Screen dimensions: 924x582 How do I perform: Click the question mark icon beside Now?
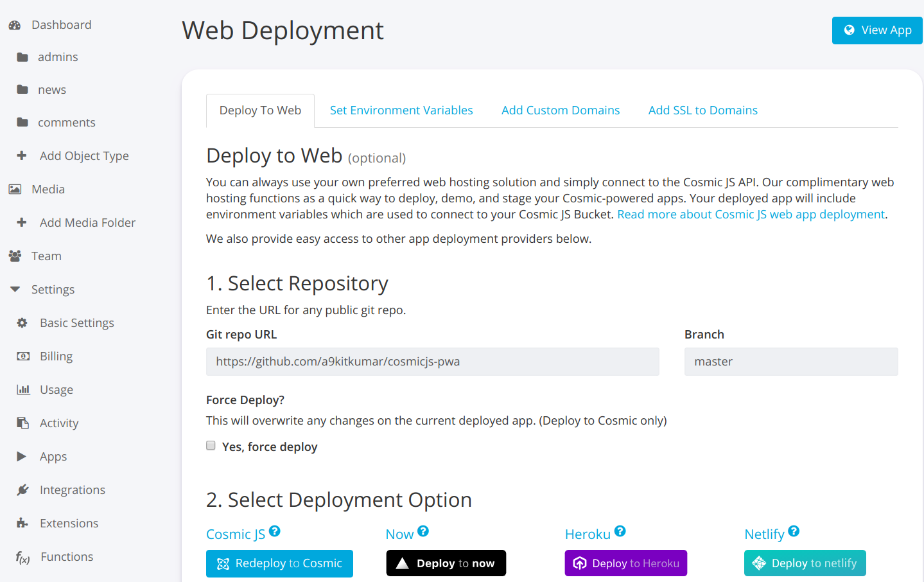pyautogui.click(x=423, y=531)
